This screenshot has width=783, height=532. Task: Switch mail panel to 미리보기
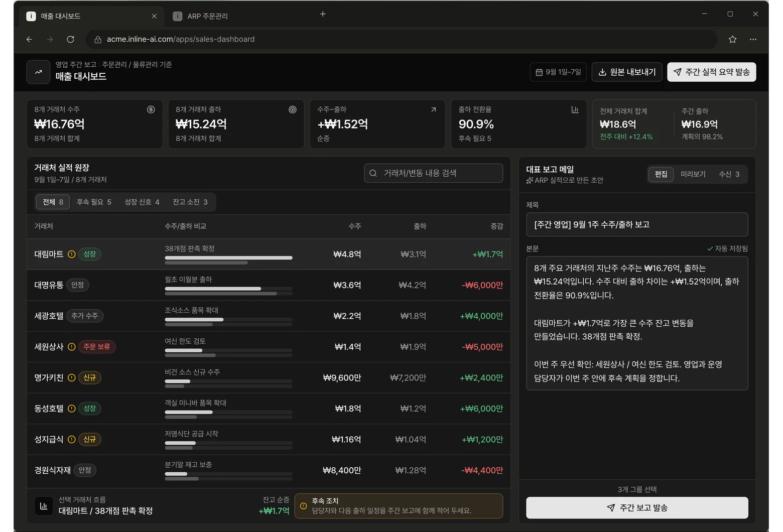pyautogui.click(x=693, y=174)
